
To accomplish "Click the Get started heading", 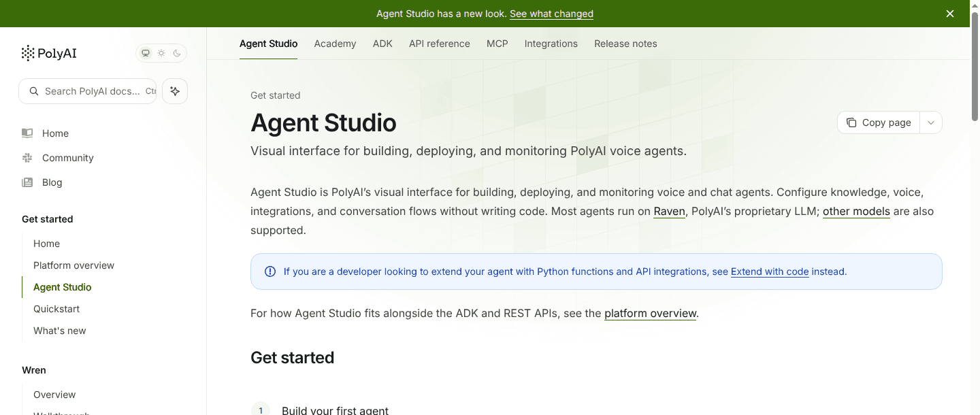I will point(292,358).
